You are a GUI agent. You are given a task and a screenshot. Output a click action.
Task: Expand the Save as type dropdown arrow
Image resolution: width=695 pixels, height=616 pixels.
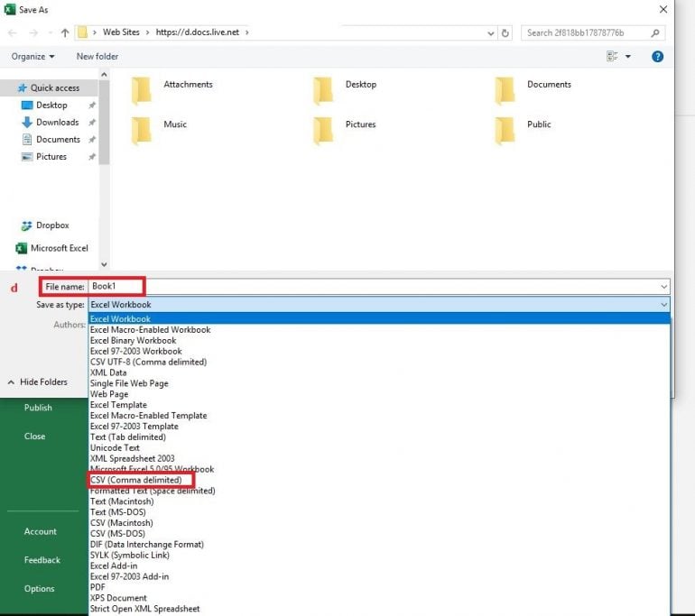(664, 305)
